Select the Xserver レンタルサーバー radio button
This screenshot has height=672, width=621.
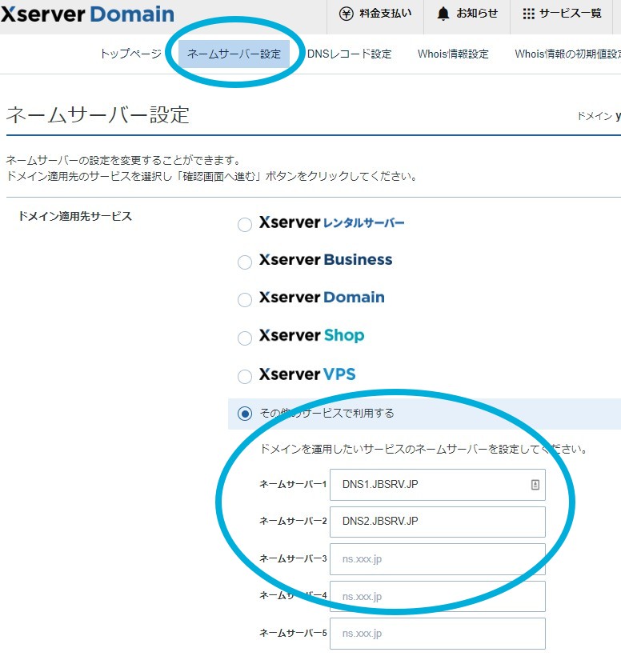[245, 225]
